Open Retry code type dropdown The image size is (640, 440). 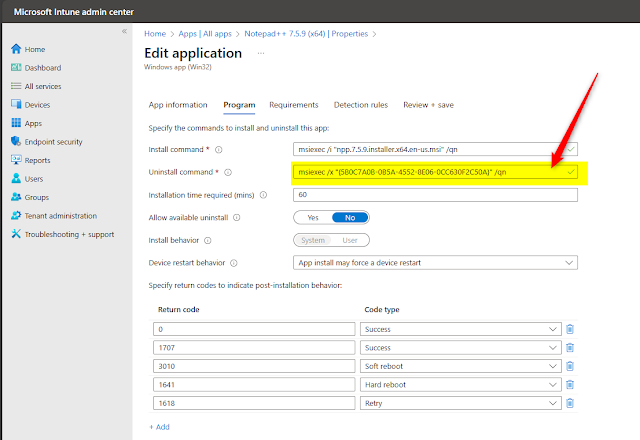coord(460,403)
